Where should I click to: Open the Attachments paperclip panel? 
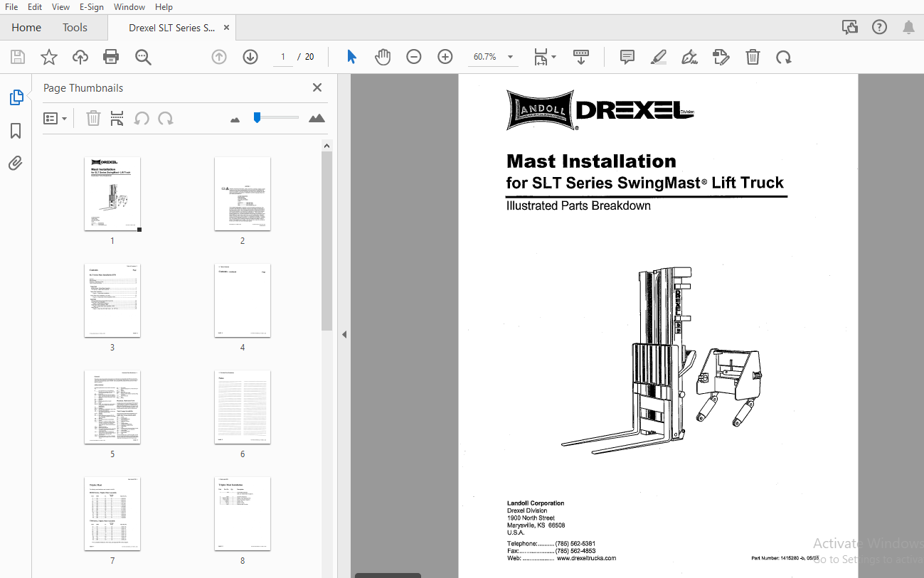(x=16, y=164)
